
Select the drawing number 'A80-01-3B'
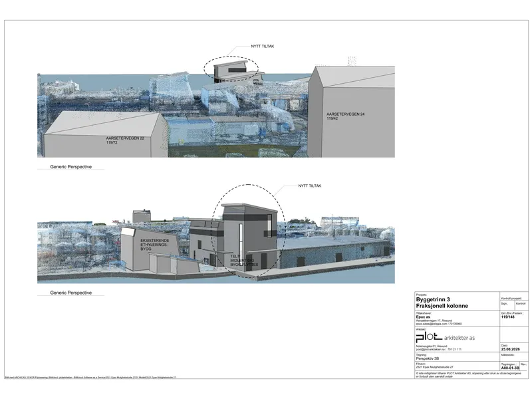point(510,368)
